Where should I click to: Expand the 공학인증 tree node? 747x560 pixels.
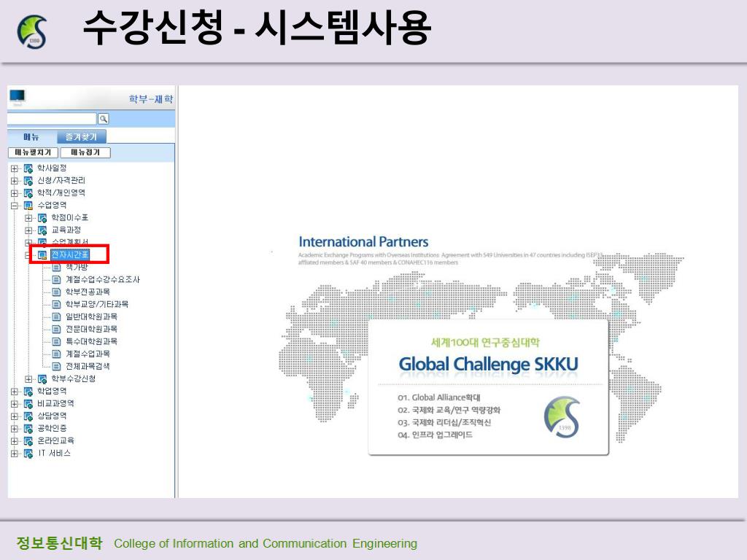click(15, 428)
